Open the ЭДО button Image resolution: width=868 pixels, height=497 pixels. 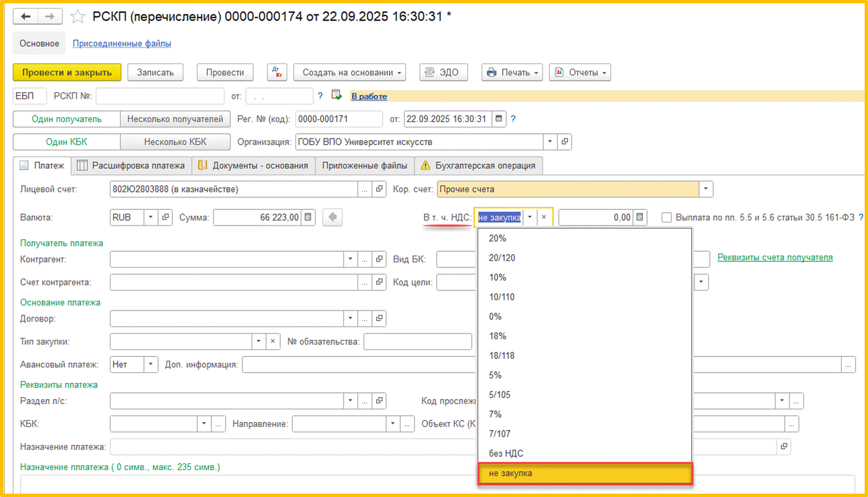click(443, 72)
